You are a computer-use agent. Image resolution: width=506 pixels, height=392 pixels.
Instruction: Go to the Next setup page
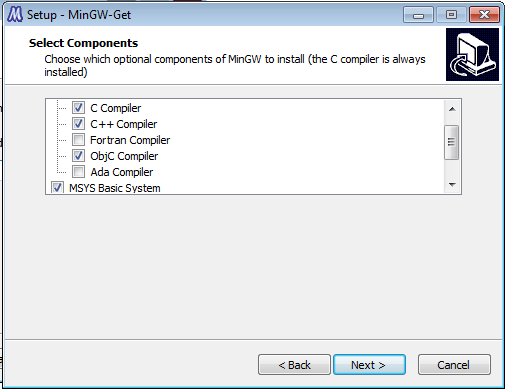pyautogui.click(x=369, y=365)
